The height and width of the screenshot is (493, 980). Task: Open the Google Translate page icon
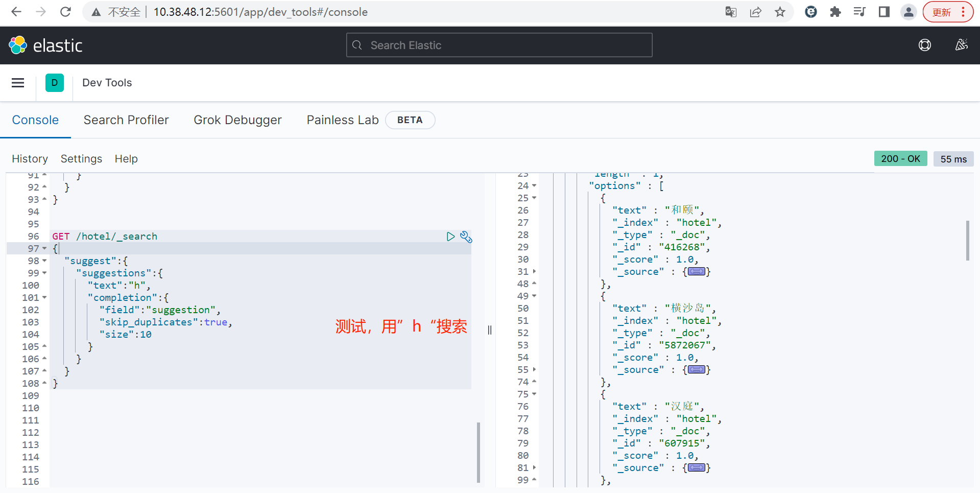point(731,12)
